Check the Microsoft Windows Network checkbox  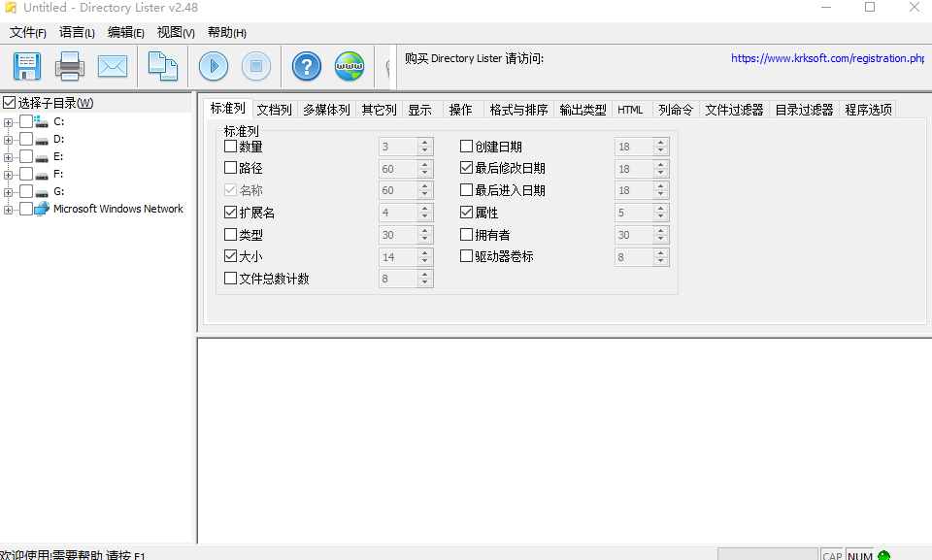click(x=26, y=209)
